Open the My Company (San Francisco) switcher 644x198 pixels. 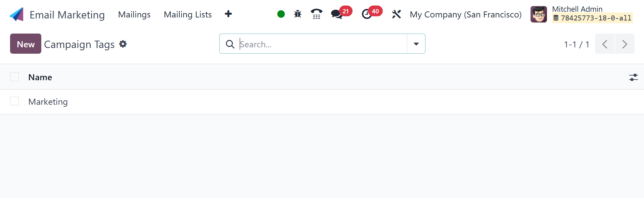pos(465,14)
